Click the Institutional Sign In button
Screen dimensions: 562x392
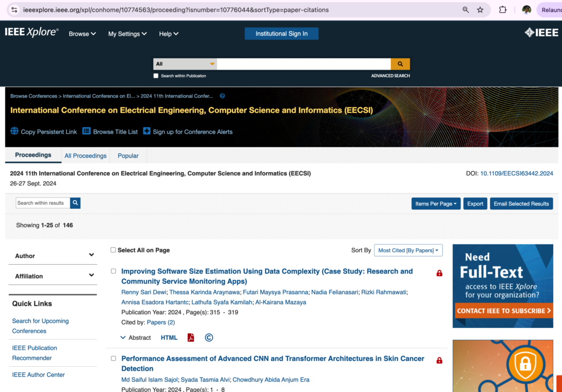tap(282, 33)
